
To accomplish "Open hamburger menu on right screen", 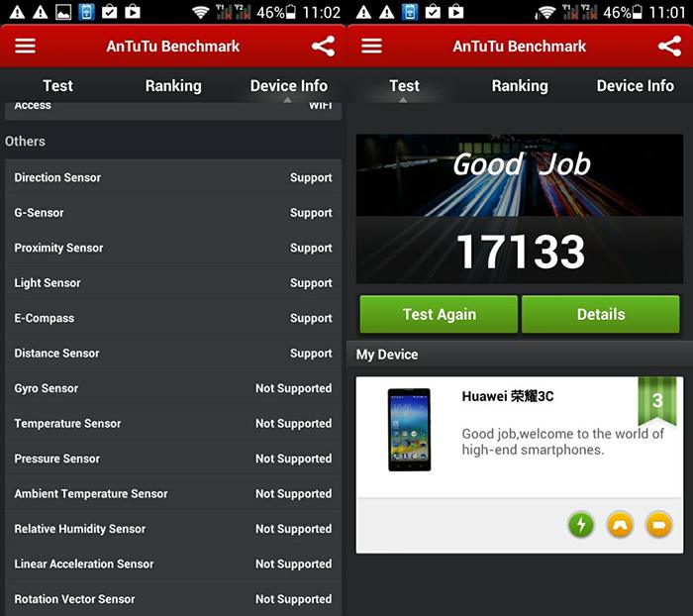I will (371, 46).
